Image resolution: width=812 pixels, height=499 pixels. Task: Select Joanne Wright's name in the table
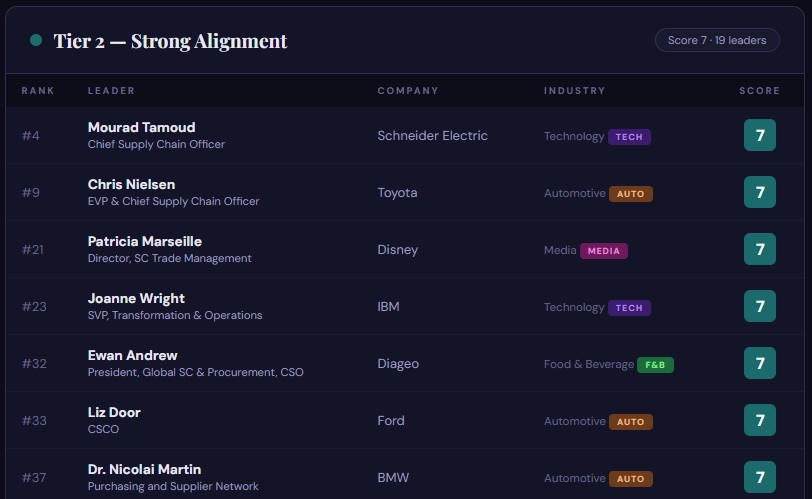(x=136, y=299)
